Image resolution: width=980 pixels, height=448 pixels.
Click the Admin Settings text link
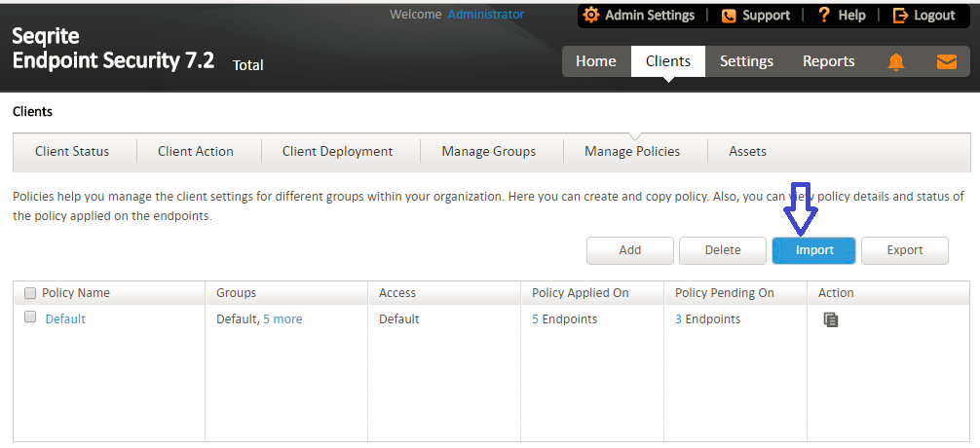coord(650,15)
